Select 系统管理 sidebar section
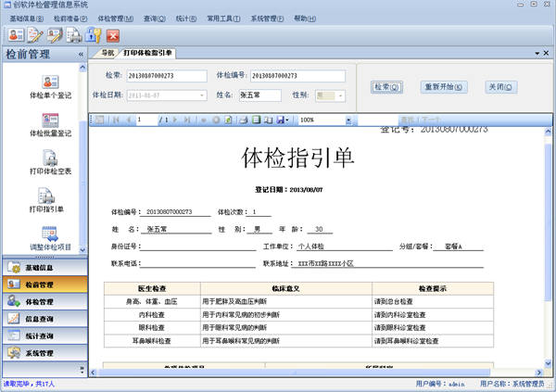This screenshot has height=392, width=556. coord(45,353)
